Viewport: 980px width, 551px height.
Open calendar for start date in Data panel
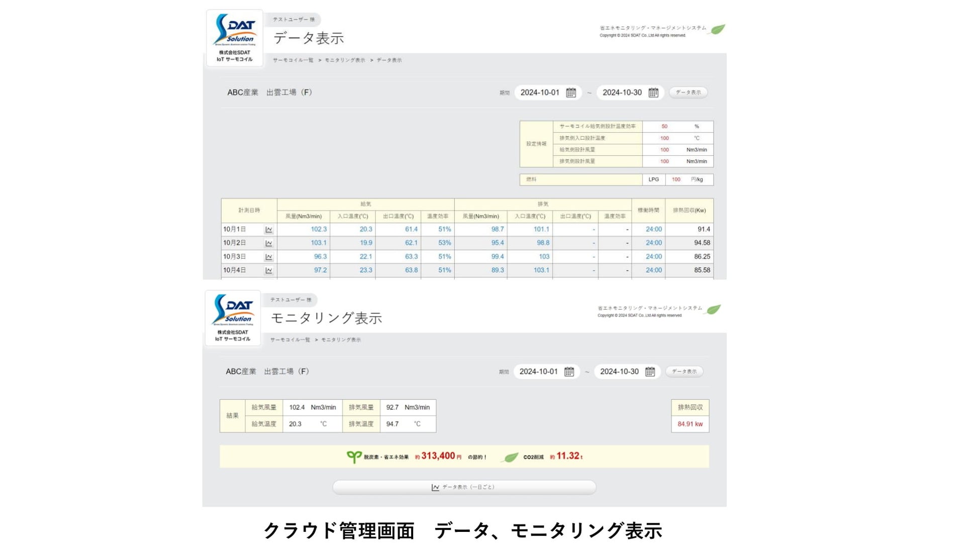click(571, 92)
